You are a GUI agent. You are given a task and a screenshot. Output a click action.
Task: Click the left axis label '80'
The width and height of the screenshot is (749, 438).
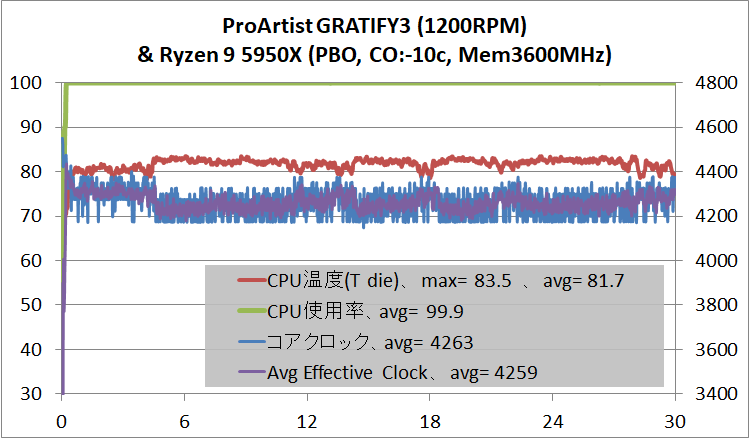click(x=31, y=171)
